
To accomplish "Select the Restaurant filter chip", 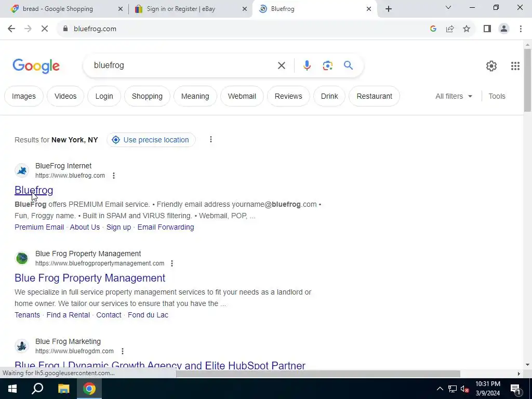I will 374,96.
